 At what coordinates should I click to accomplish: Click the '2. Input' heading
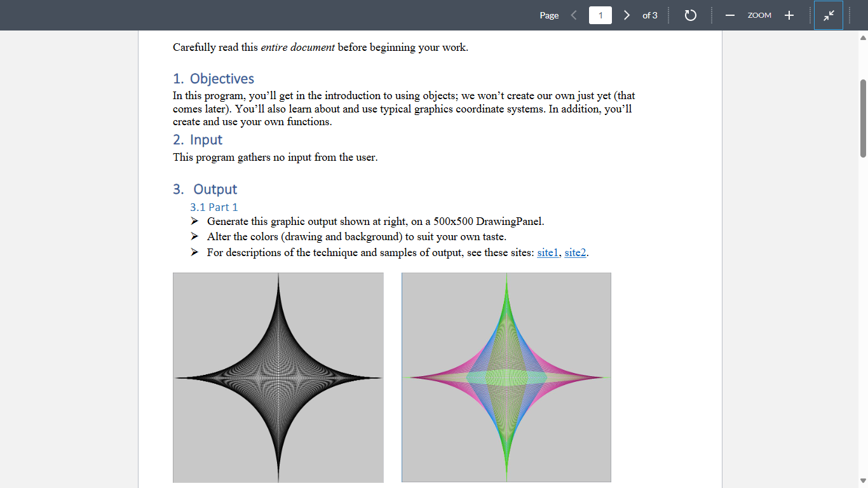[x=198, y=140]
